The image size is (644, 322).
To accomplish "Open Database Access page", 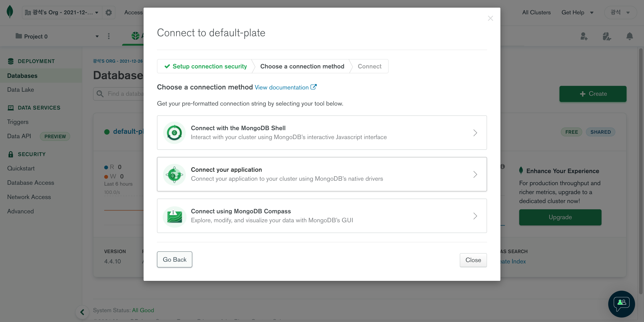I will coord(30,183).
